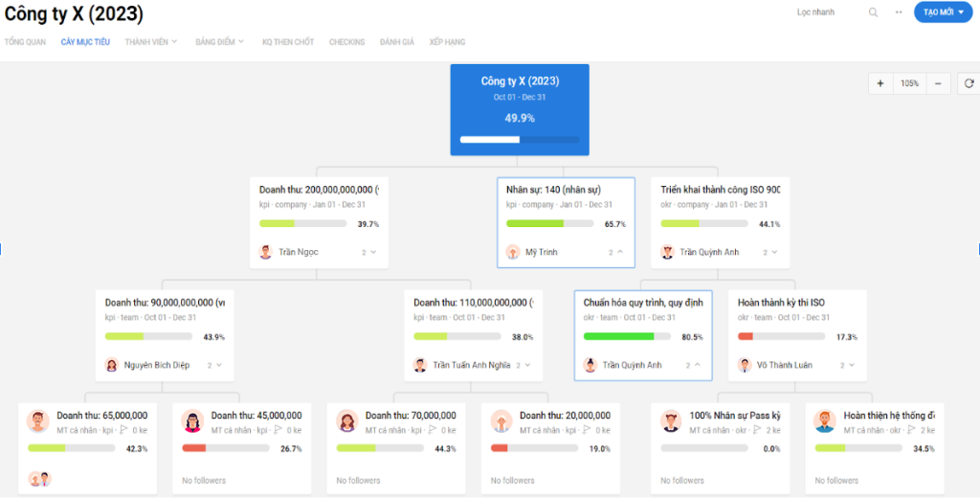Click Trần Ngọc's avatar icon
Viewport: 980px width, 500px height.
click(266, 252)
